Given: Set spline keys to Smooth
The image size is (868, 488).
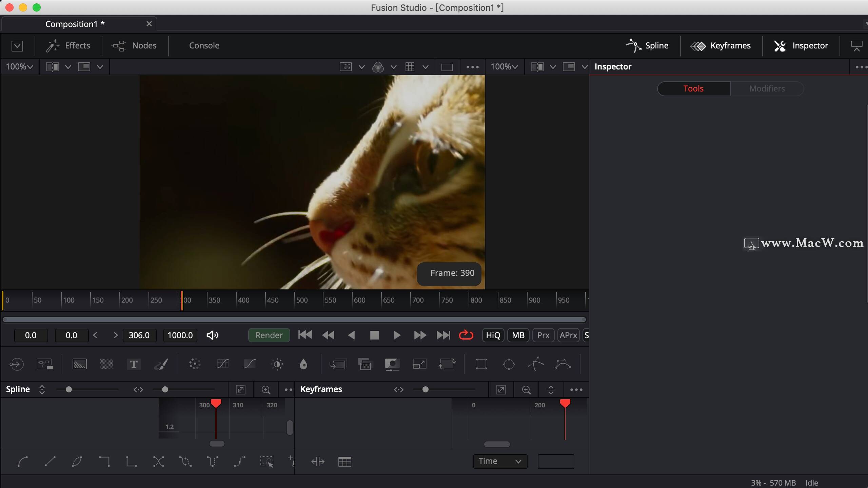Looking at the screenshot, I should 23,462.
